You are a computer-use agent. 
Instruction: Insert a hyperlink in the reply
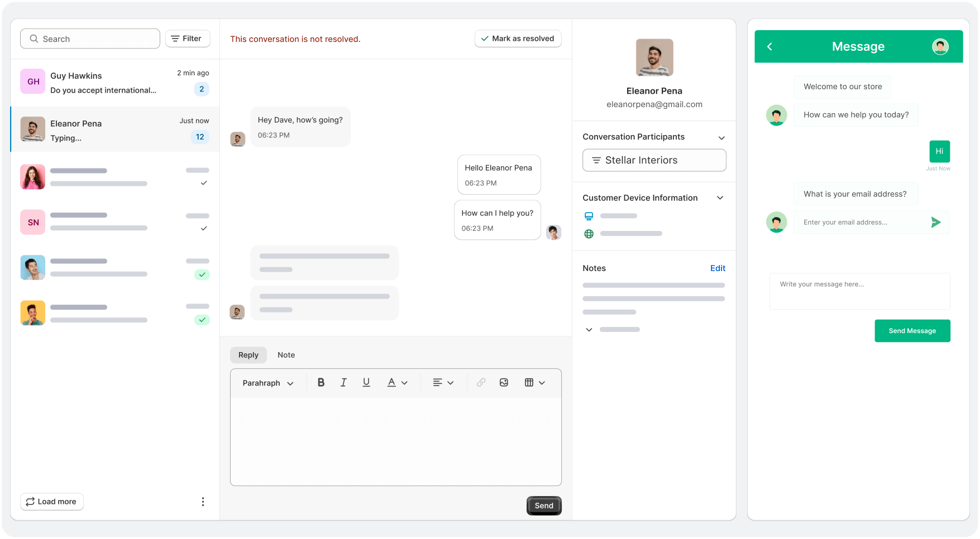pos(481,382)
